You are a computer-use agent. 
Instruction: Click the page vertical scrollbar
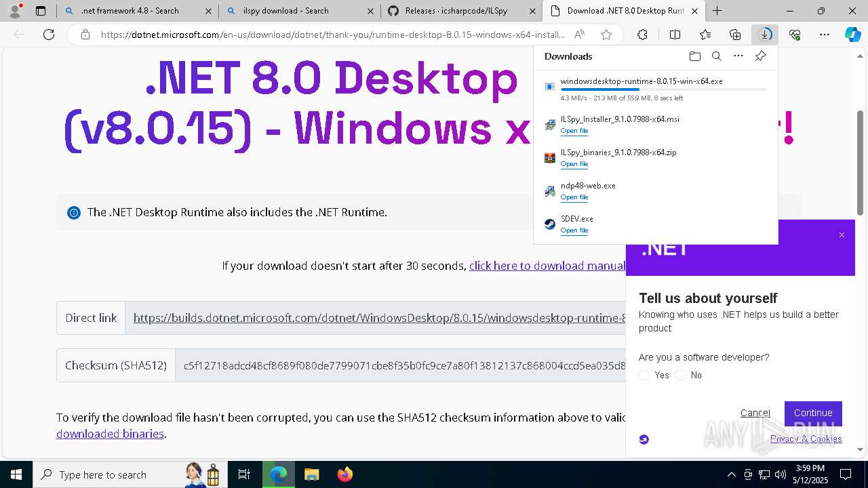coord(861,163)
